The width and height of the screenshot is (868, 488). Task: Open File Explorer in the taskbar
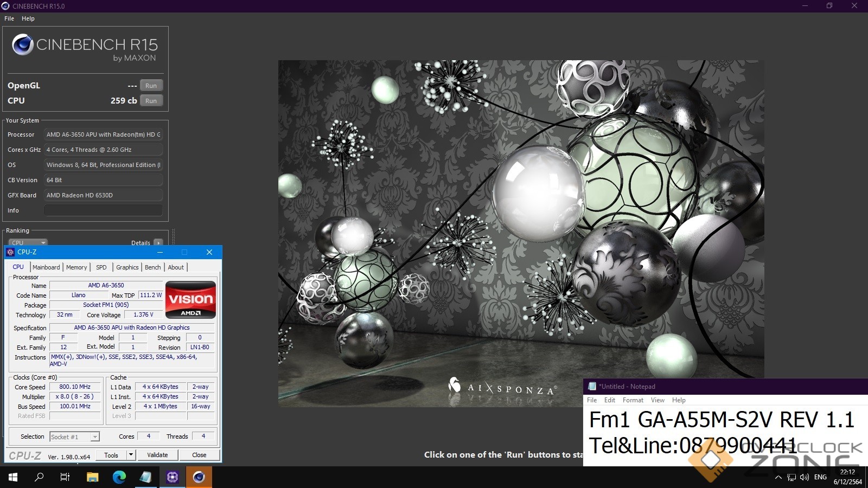pos(92,477)
